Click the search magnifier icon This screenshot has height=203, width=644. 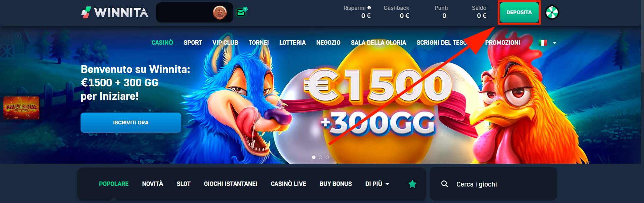[445, 184]
